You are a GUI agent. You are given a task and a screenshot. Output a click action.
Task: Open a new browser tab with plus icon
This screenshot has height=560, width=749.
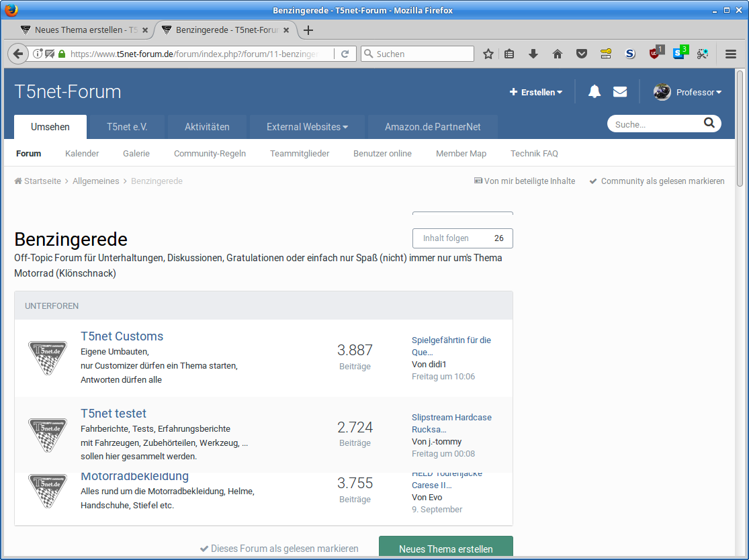(x=308, y=30)
